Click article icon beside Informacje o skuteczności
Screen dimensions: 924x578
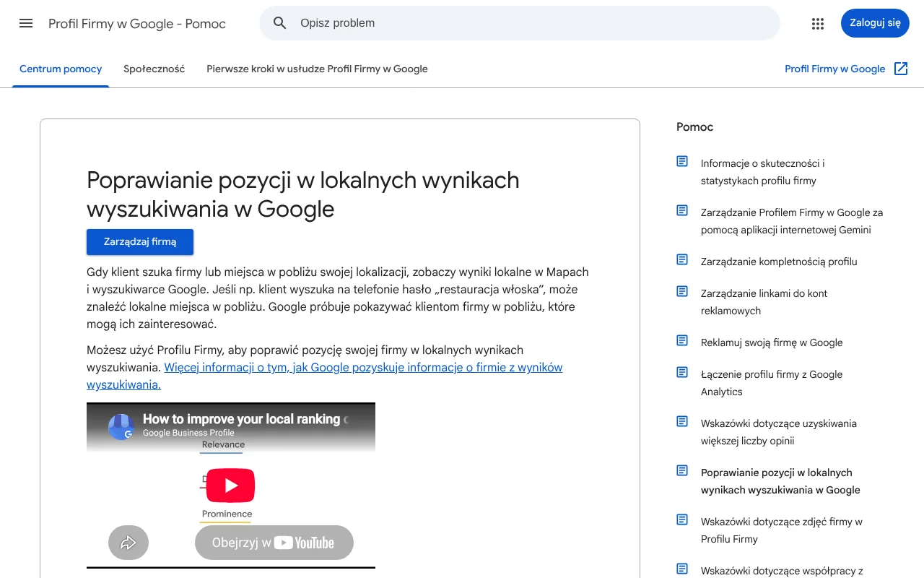(x=682, y=161)
